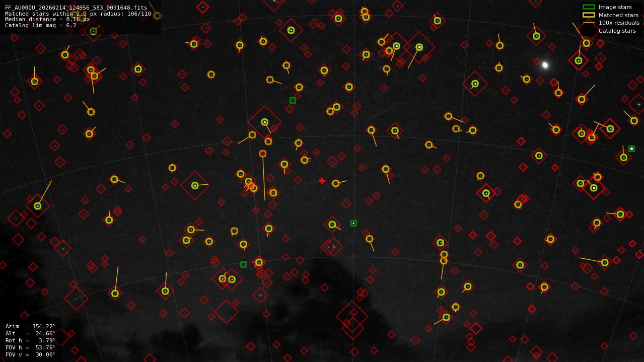This screenshot has width=644, height=362.
Task: Click the orange unmatched star marker near image center
Action: [262, 153]
